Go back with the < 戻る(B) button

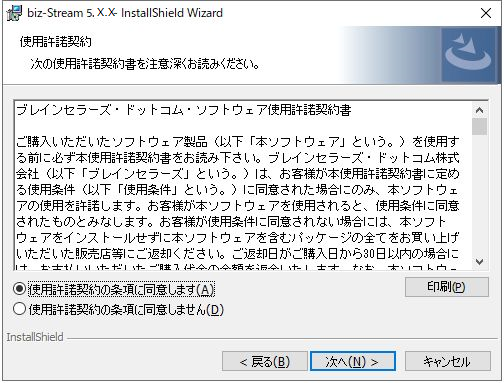[265, 361]
